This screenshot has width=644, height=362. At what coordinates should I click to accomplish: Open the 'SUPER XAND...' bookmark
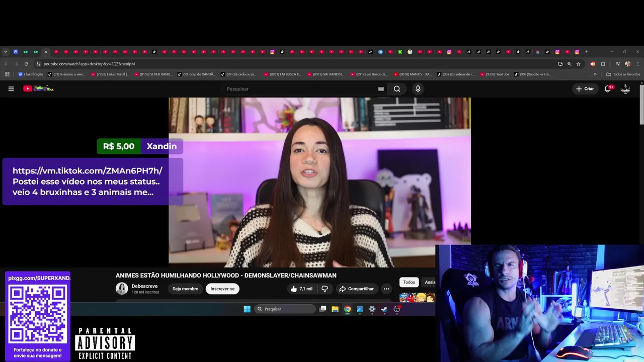click(x=153, y=74)
